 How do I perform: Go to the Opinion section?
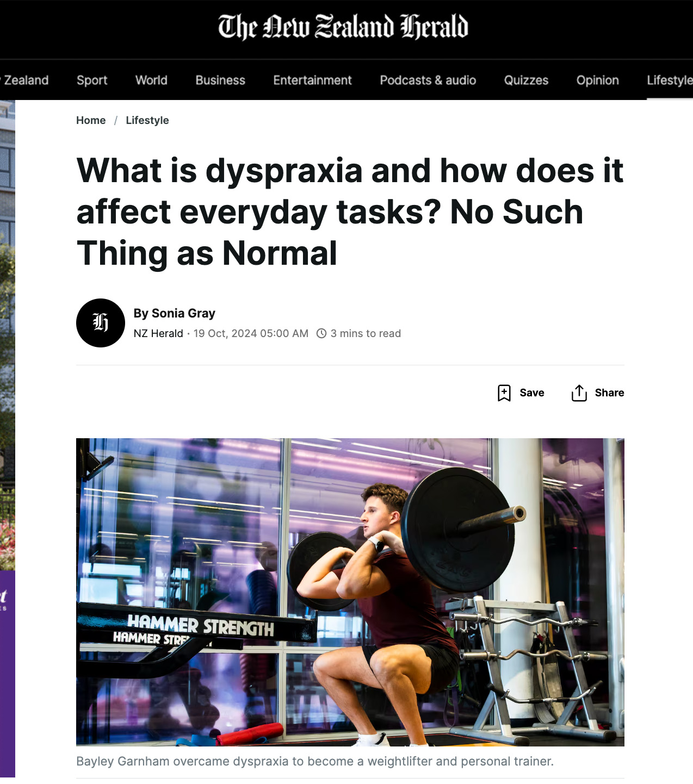598,80
